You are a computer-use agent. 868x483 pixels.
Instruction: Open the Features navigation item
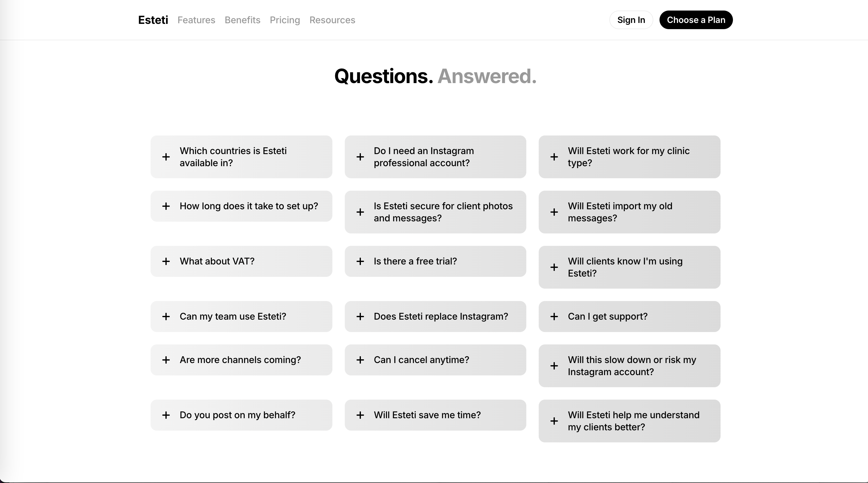click(x=196, y=20)
